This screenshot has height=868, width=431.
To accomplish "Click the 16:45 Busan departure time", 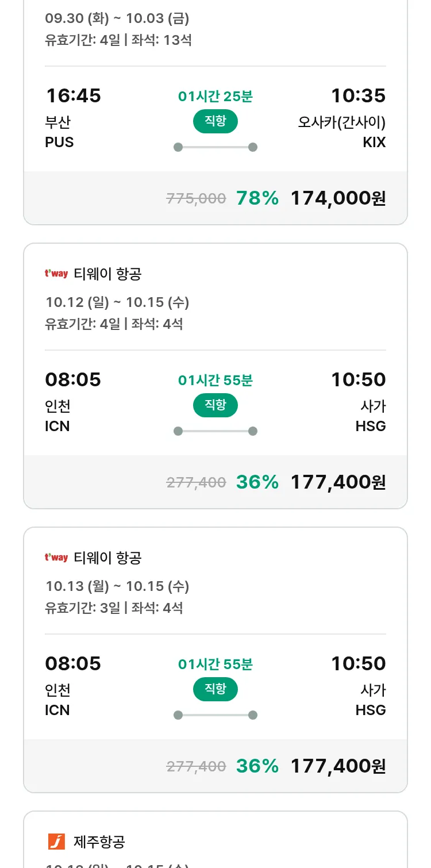I will tap(73, 95).
